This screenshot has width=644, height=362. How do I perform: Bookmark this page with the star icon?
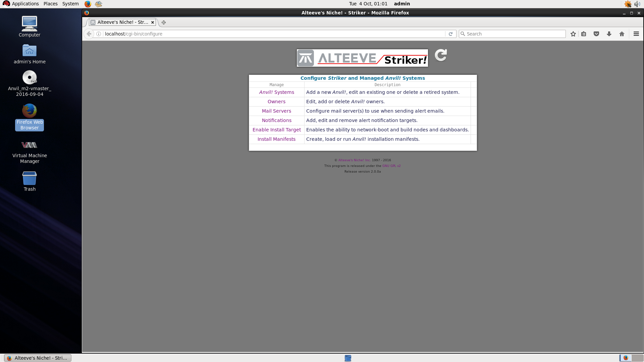[x=573, y=34]
